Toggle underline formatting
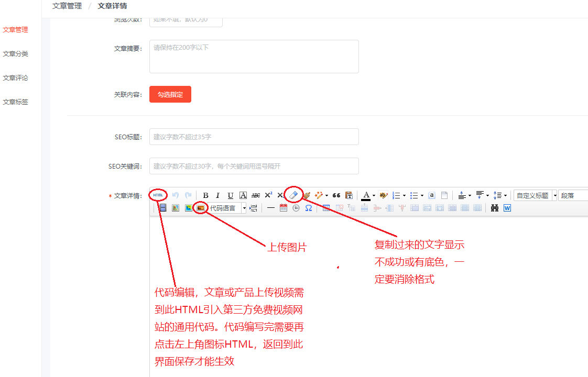Screen dimensions: 588x377 [230, 195]
